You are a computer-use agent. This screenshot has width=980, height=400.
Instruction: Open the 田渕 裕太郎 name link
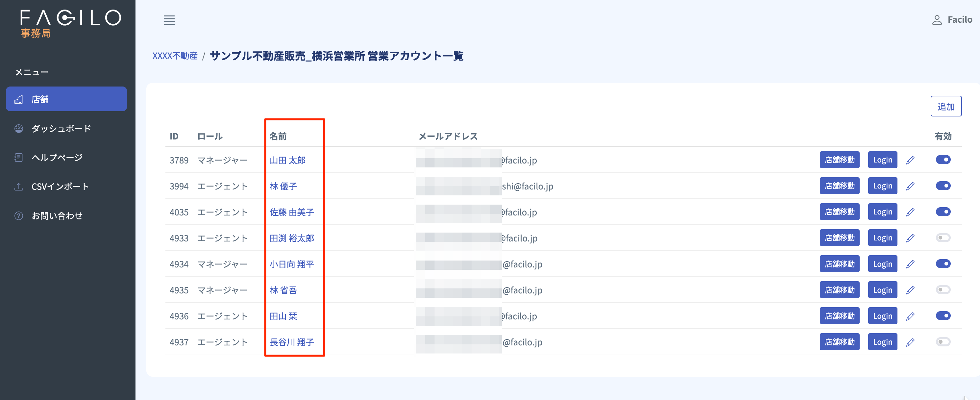292,238
